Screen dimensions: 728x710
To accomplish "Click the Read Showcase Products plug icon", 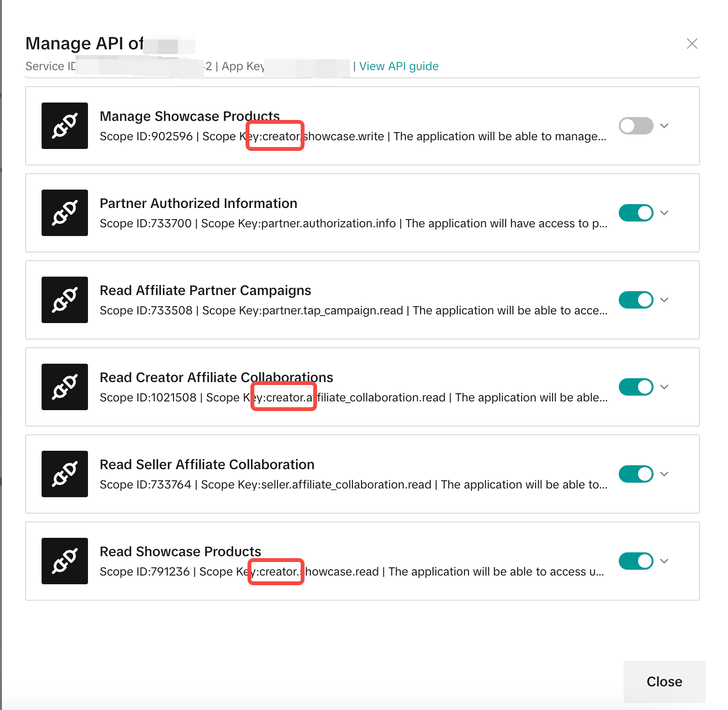I will click(x=65, y=561).
